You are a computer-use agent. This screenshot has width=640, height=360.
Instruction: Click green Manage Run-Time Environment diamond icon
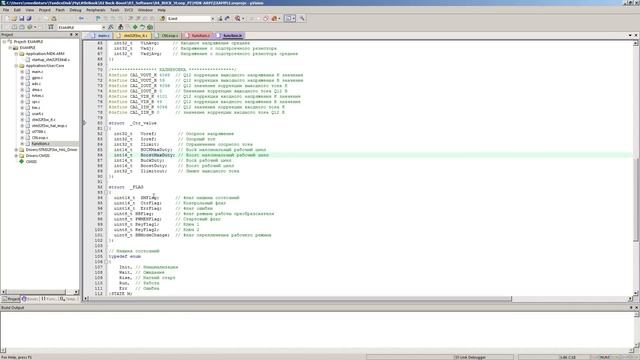135,27
